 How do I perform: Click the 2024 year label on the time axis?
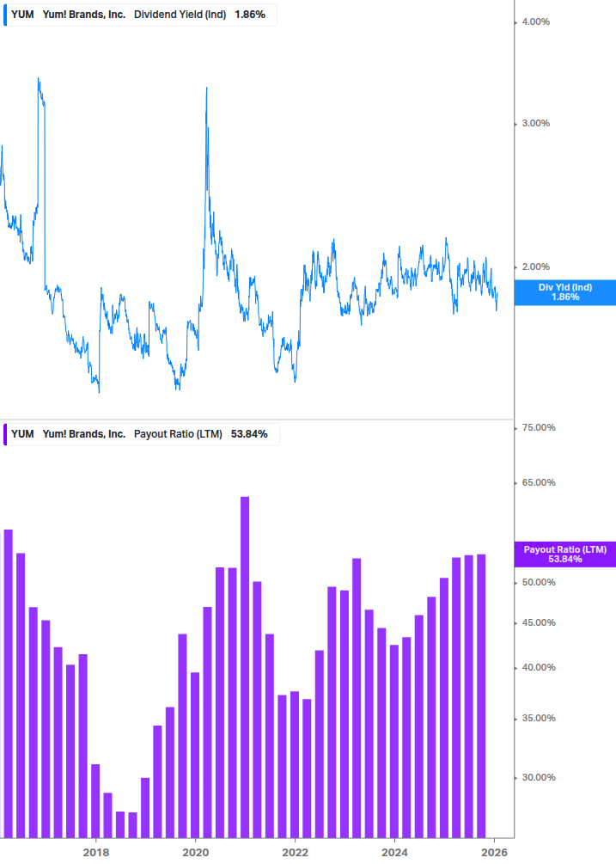coord(394,853)
